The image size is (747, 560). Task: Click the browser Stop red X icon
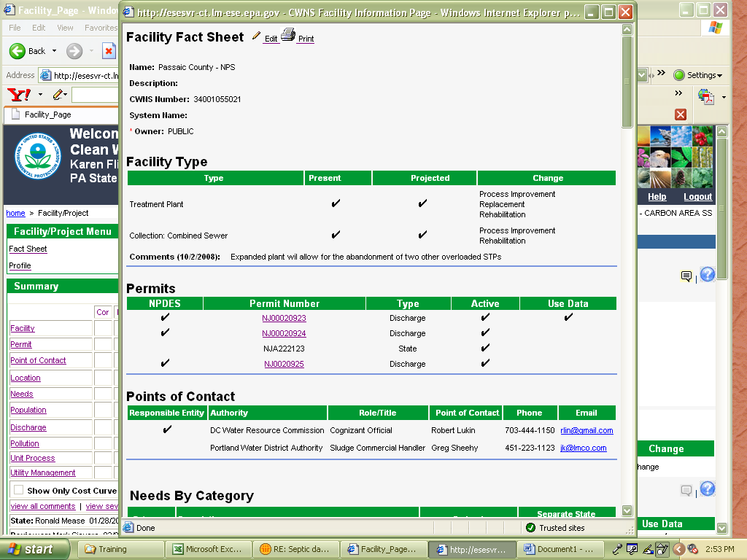[x=109, y=51]
